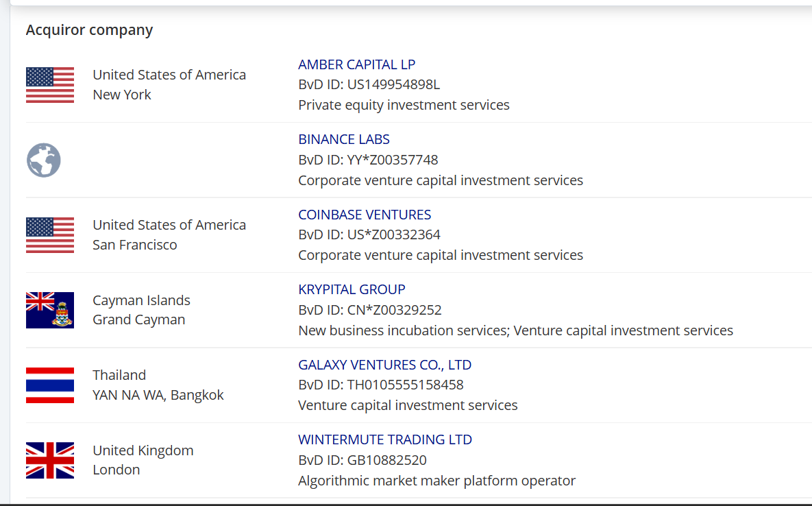The width and height of the screenshot is (812, 506).
Task: Click the United Kingdom flag icon
Action: coord(50,461)
